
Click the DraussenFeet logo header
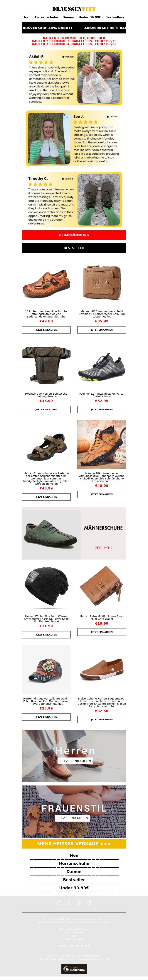pyautogui.click(x=74, y=9)
